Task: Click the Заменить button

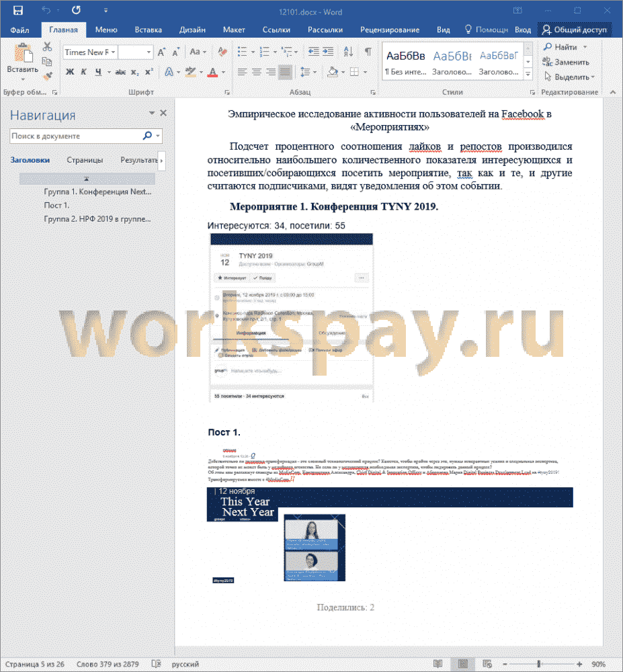Action: tap(566, 62)
